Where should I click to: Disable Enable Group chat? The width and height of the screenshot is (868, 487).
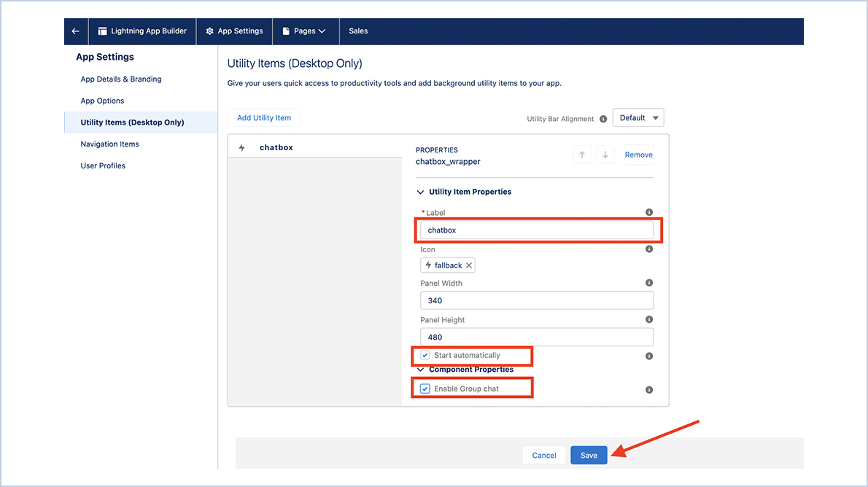pos(425,389)
